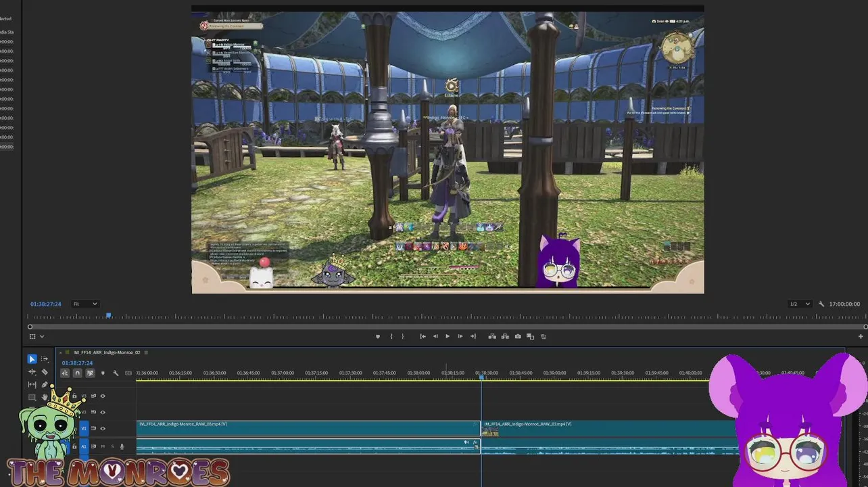Viewport: 868px width, 487px height.
Task: Select the first IM_FF14_ARR_Indigo-Monroe_RAW_03.mp4 video clip
Action: 308,428
